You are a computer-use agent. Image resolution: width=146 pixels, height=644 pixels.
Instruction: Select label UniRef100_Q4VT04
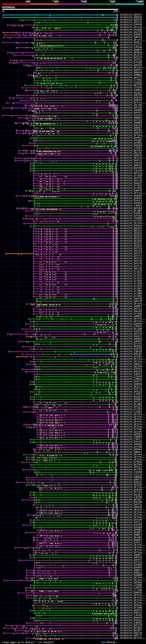tap(131, 334)
